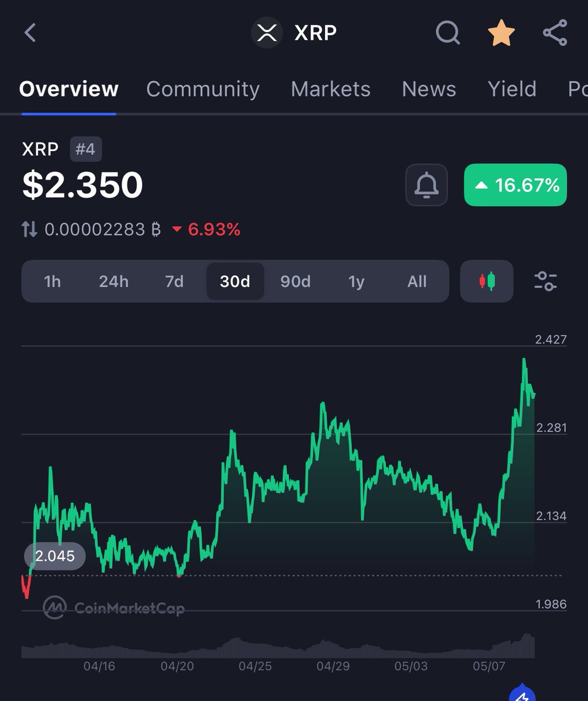Select the 90d time range
588x701 pixels.
pos(295,282)
